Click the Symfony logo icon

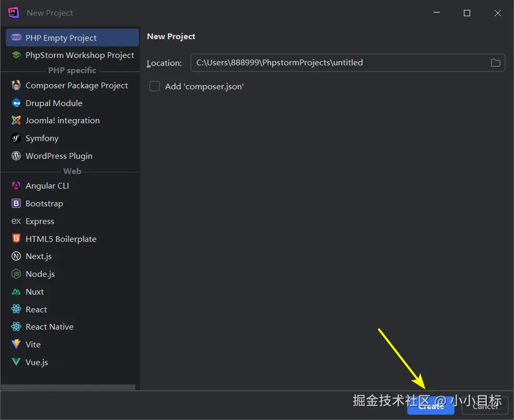point(16,138)
